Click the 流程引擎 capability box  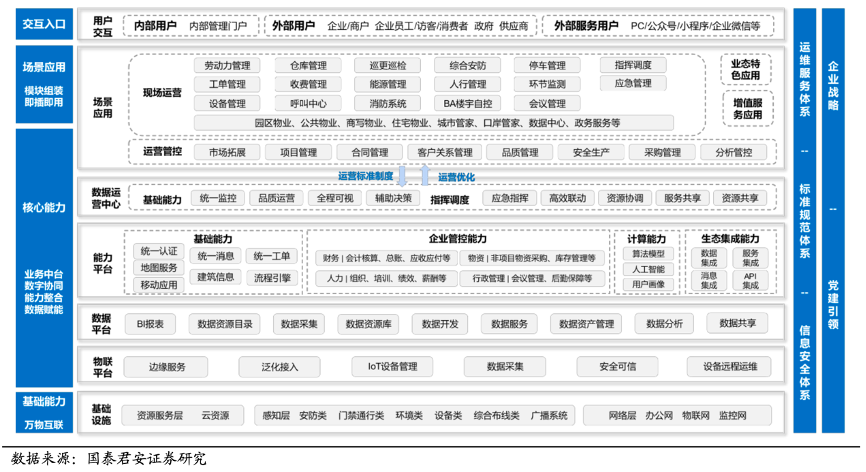(272, 278)
